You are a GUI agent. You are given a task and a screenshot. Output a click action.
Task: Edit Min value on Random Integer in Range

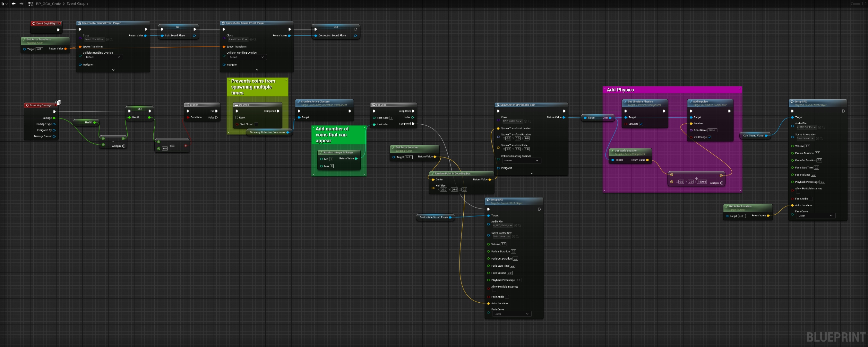331,159
